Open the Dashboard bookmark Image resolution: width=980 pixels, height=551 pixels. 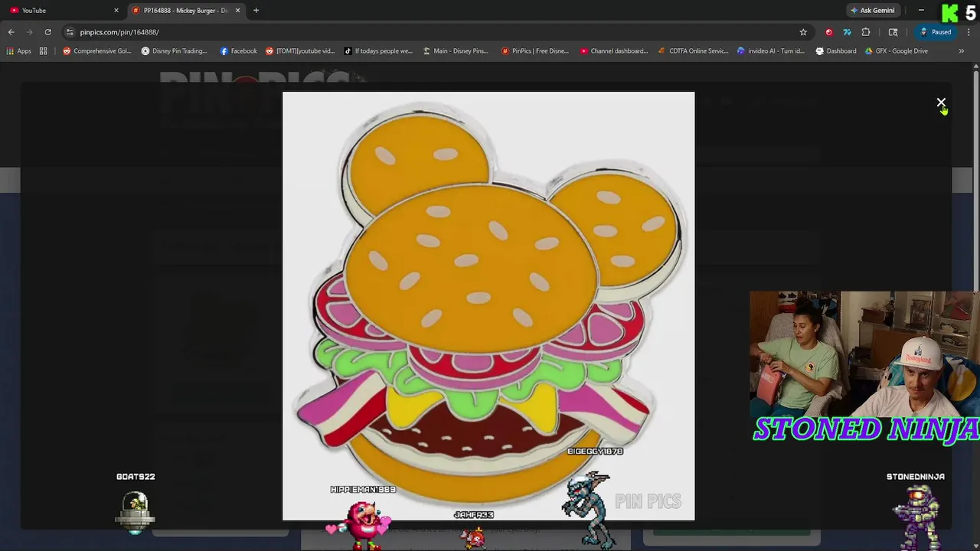(835, 51)
